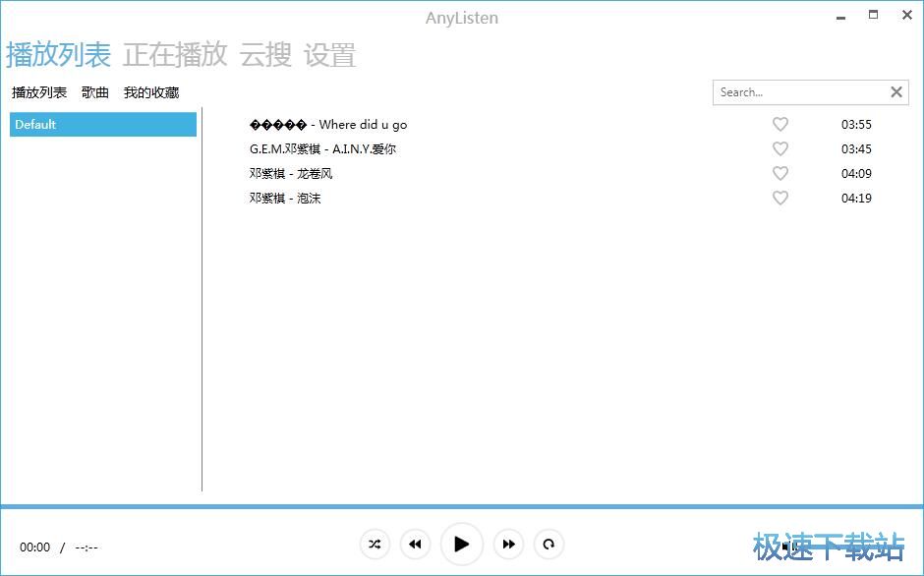Toggle the heart for 龙卷风
The image size is (924, 576).
(x=780, y=174)
